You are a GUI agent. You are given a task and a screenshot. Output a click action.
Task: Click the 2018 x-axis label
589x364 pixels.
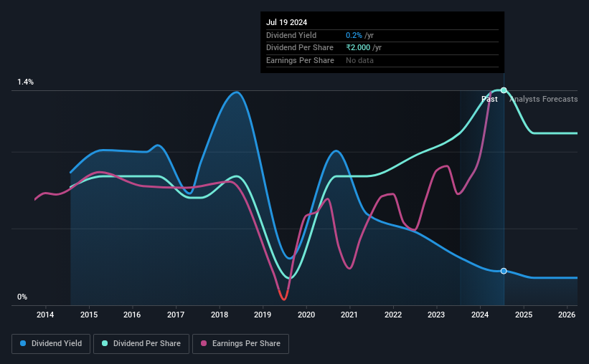(x=220, y=315)
